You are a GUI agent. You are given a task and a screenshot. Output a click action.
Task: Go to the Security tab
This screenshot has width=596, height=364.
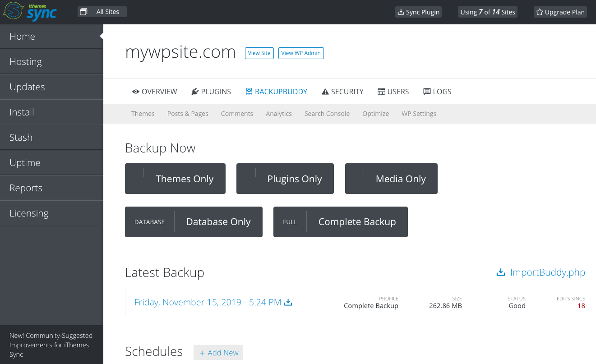[x=342, y=92]
